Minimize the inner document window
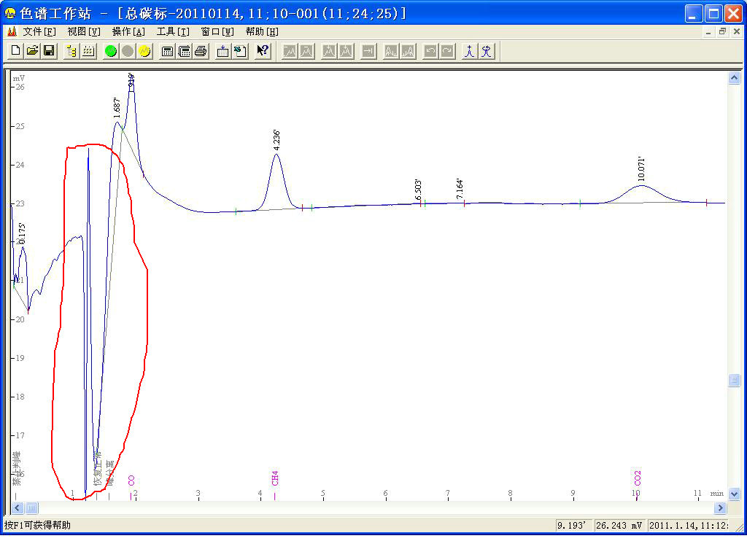 click(708, 31)
